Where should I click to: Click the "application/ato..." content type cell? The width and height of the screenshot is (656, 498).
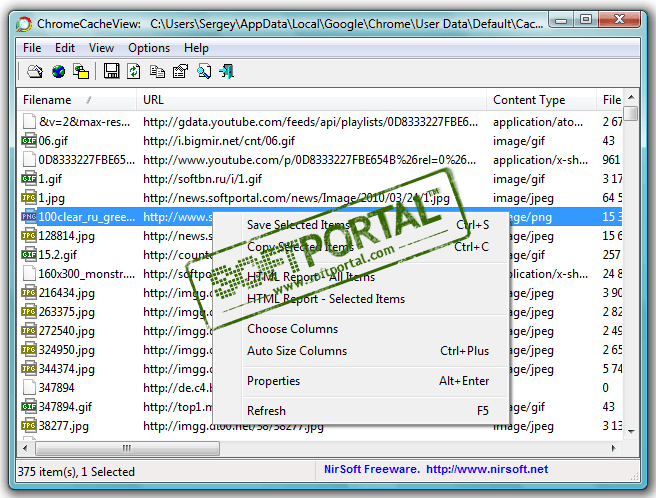click(x=538, y=122)
